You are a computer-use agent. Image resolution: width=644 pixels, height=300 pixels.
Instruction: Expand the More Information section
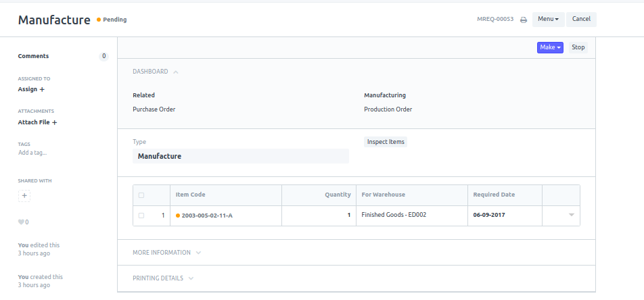(x=166, y=253)
